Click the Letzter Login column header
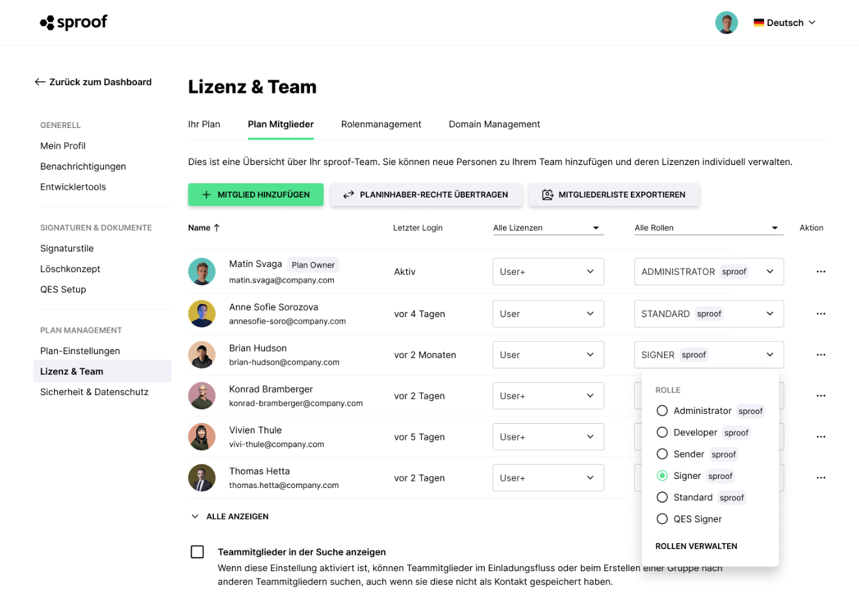 click(418, 227)
